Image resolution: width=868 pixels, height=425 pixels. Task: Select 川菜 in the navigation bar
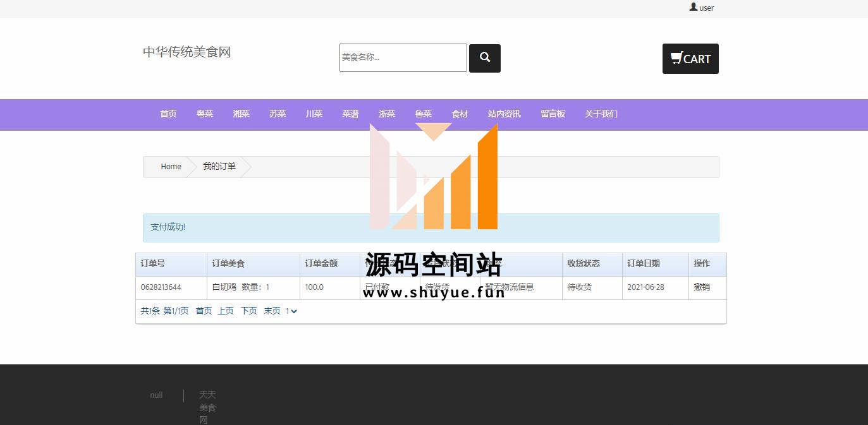(314, 114)
